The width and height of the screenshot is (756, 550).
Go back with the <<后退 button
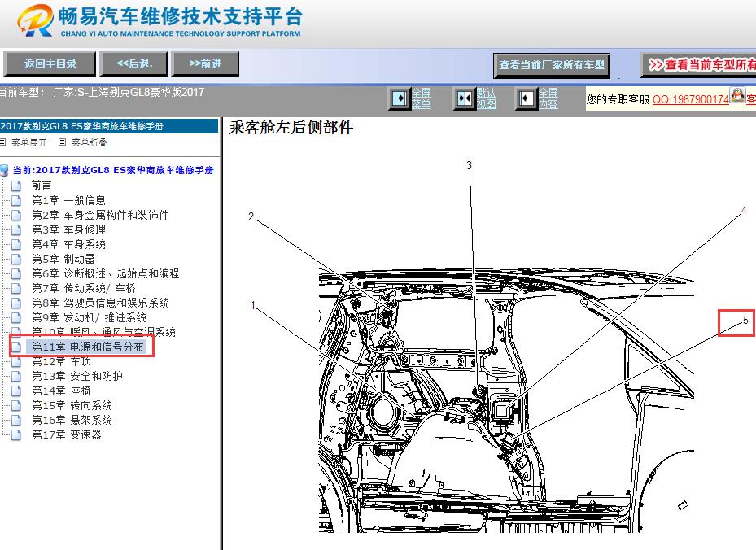click(x=133, y=64)
